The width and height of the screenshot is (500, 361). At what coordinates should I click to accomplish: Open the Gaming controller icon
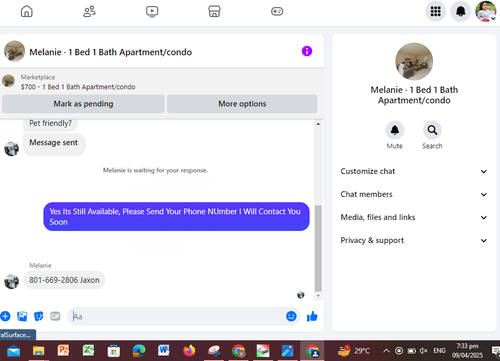click(x=277, y=11)
